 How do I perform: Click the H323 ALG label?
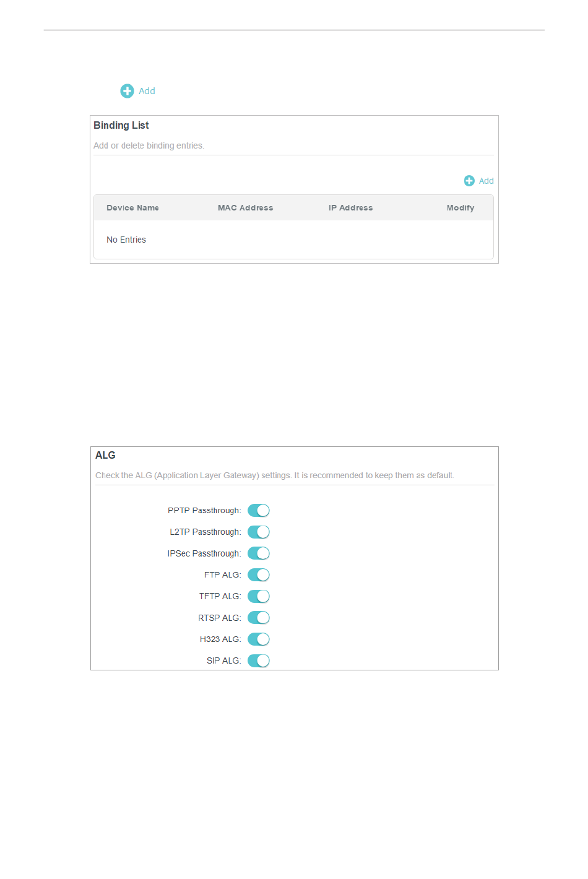[x=220, y=639]
